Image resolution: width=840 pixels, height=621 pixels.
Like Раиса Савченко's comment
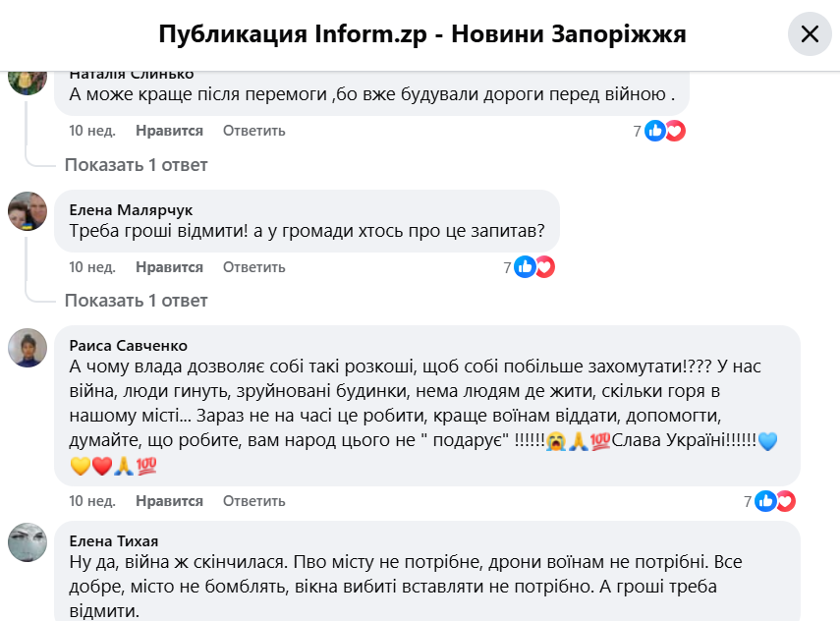point(169,501)
